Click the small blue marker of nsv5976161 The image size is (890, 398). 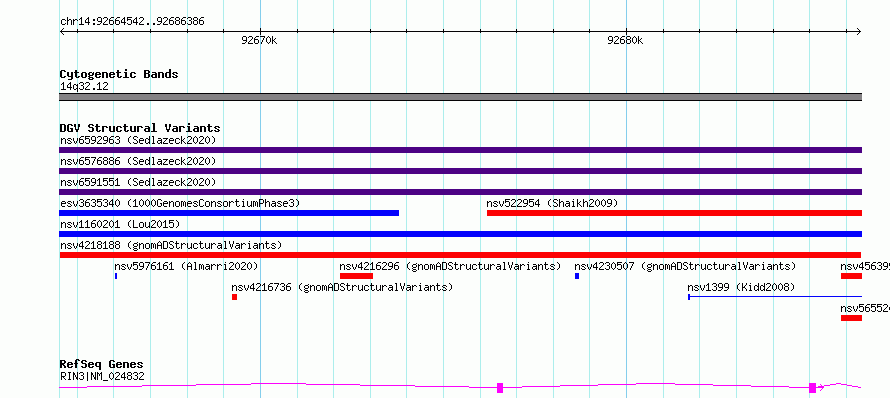[116, 276]
